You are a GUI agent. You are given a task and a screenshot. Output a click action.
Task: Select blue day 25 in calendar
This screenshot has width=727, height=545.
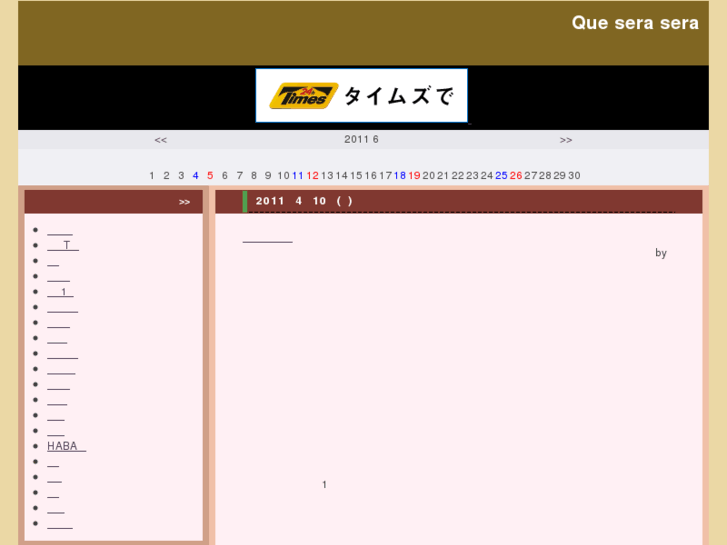[501, 176]
